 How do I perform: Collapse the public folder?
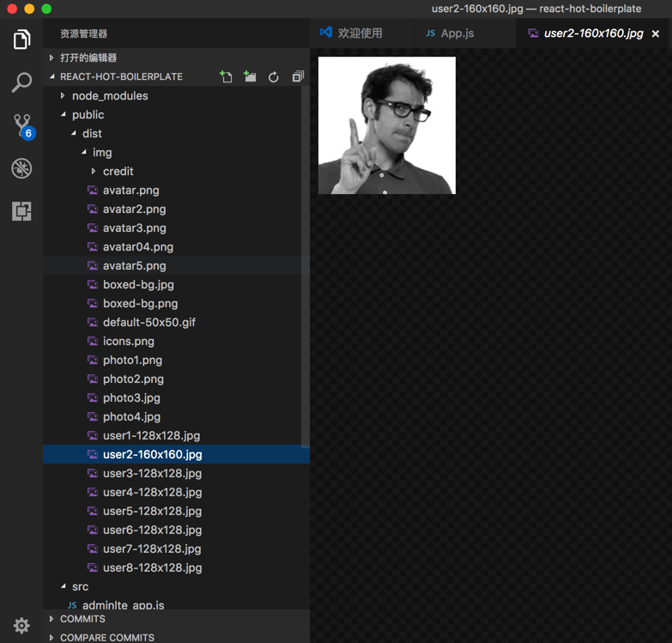click(x=176, y=115)
